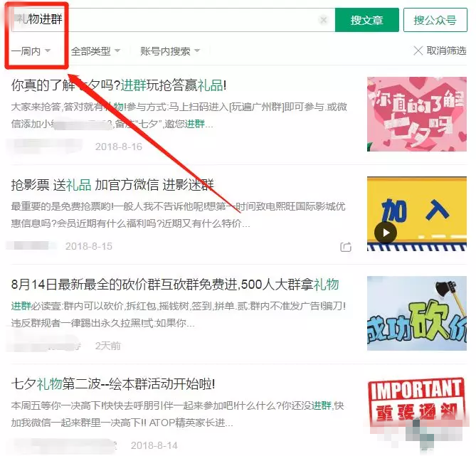
Task: Open the 抢影票 送礼品 article title
Action: pos(112,185)
